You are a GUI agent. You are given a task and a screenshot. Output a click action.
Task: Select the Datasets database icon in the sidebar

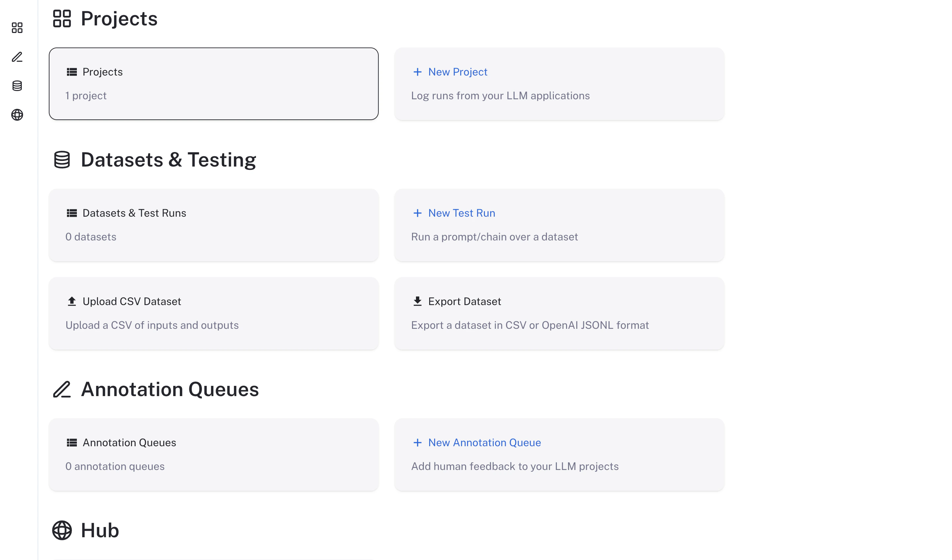click(x=17, y=86)
